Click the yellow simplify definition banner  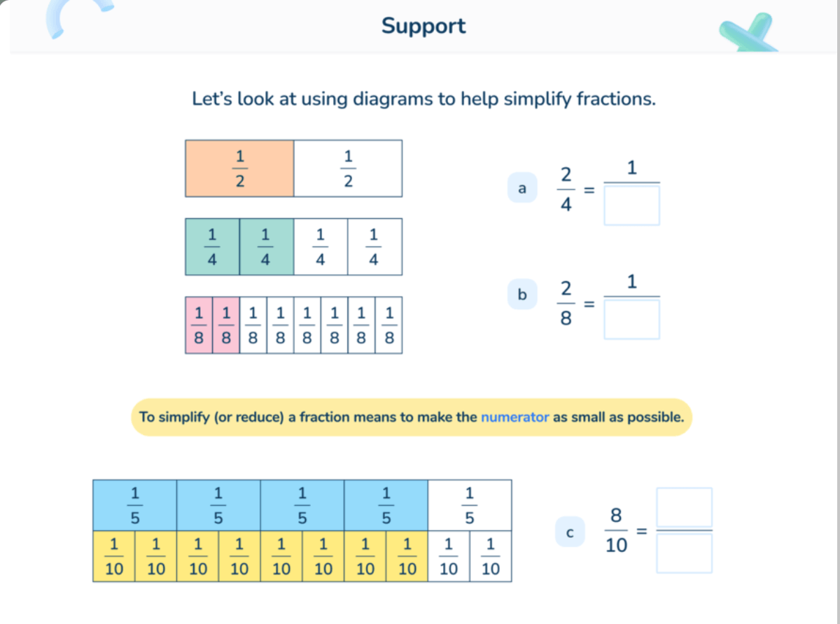click(x=412, y=417)
